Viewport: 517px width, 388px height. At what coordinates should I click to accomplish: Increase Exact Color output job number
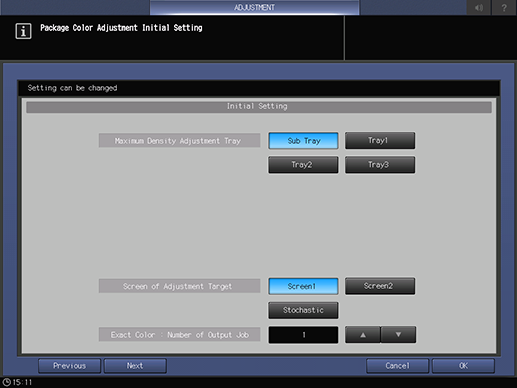[363, 335]
